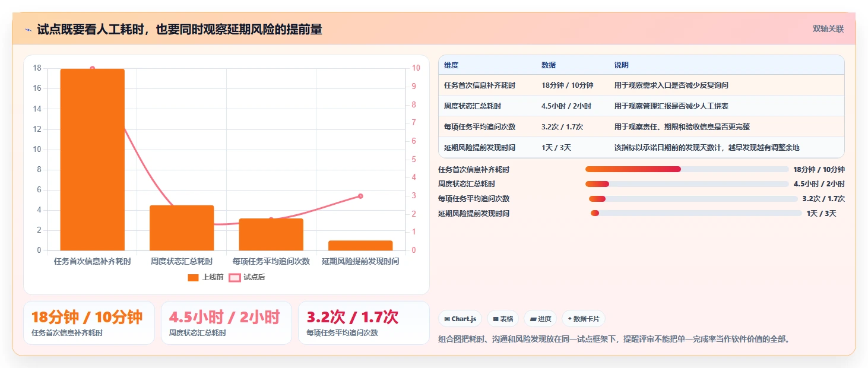868x368 pixels.
Task: Click progress value 4.5小时 / 2小时
Action: 819,184
